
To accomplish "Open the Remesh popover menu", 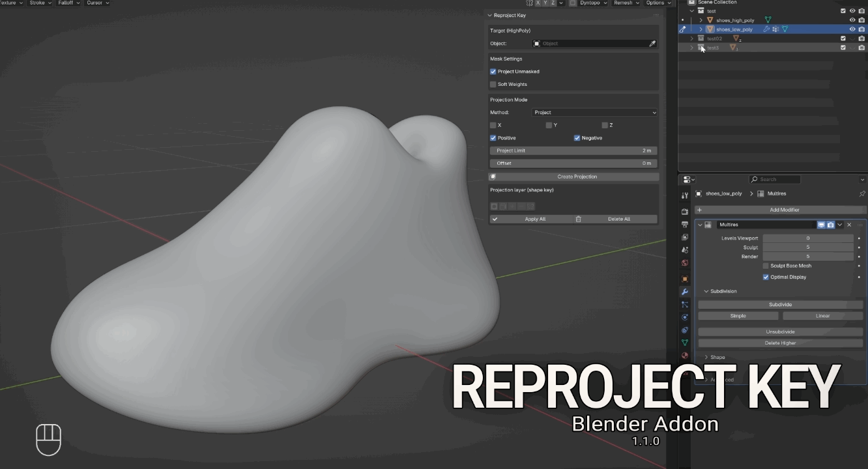I will (x=626, y=3).
